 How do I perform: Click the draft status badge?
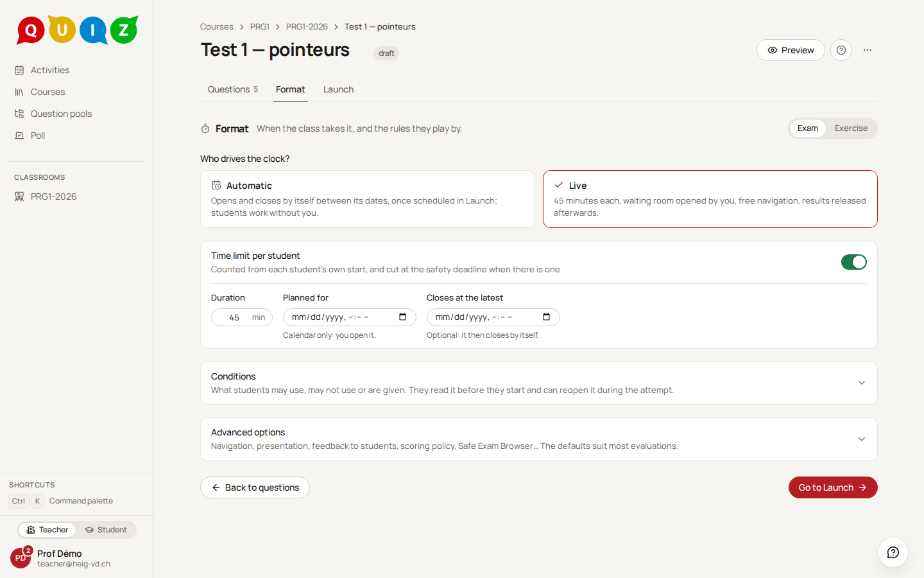tap(386, 53)
